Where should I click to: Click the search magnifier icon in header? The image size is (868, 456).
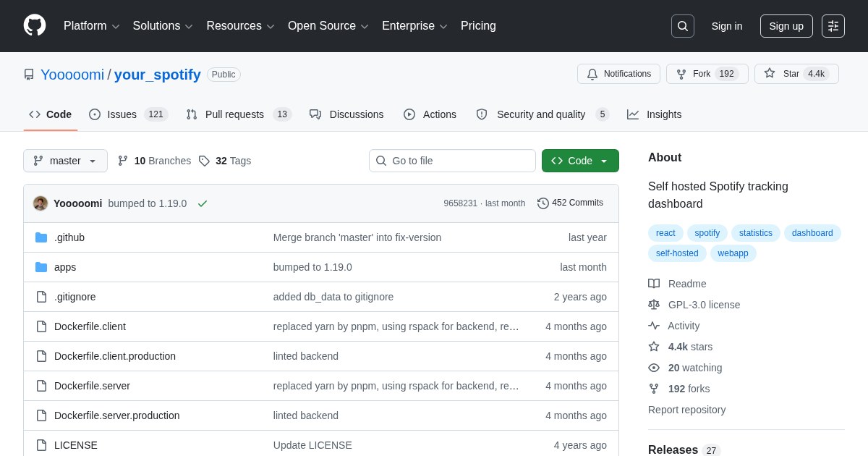(x=683, y=26)
